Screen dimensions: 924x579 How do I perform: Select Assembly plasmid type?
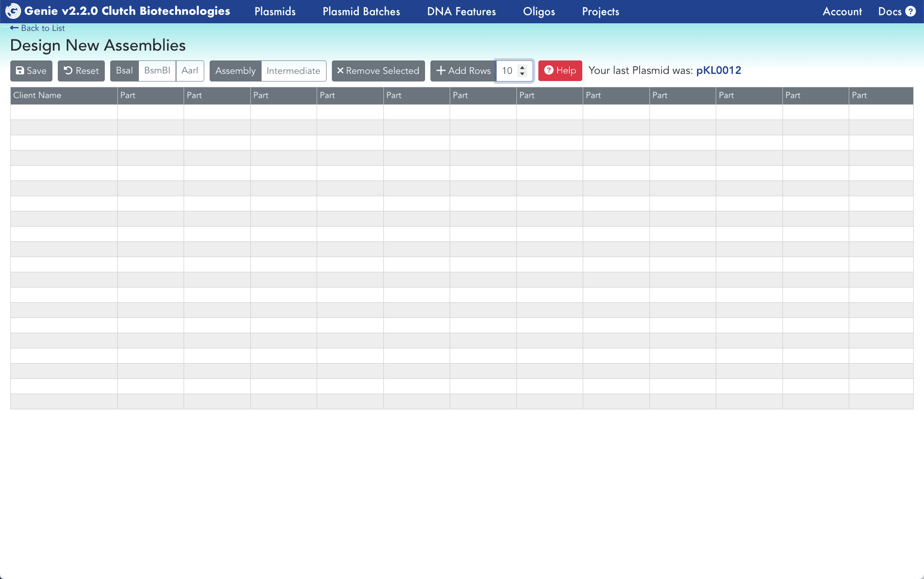pyautogui.click(x=235, y=71)
